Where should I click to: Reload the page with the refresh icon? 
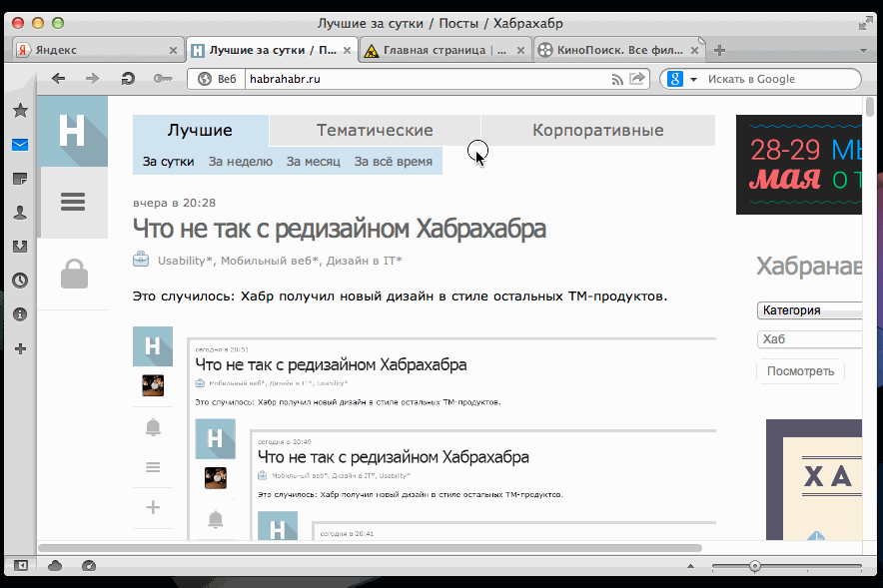(x=128, y=79)
